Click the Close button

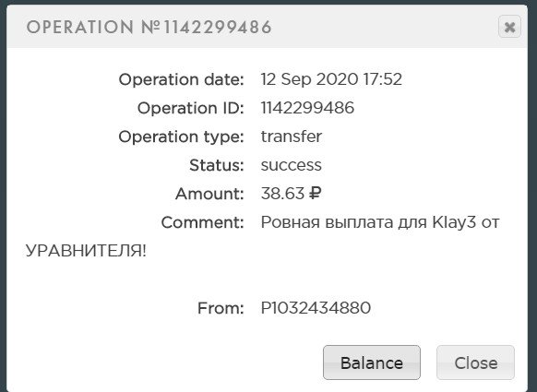[x=475, y=362]
